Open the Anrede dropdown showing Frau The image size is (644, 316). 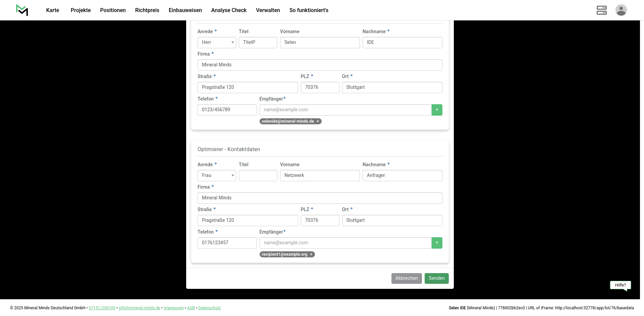coord(217,176)
